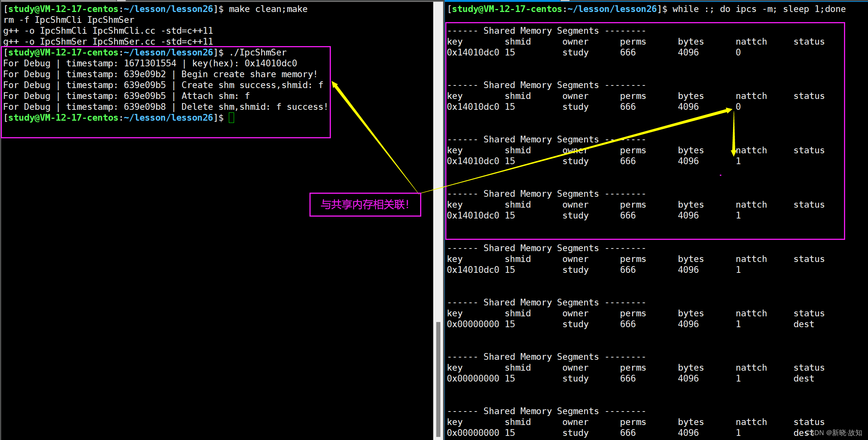Click yellow arrowhead pointing at Create shm line
868x440 pixels.
(x=334, y=85)
